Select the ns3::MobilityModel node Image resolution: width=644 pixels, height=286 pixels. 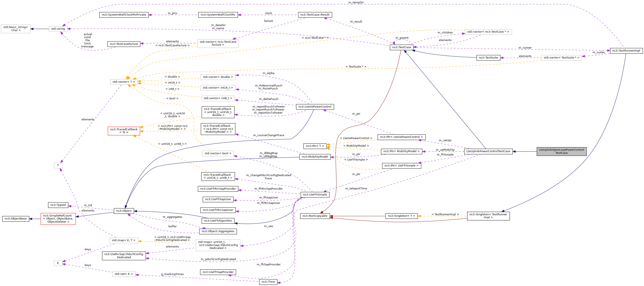click(x=315, y=157)
